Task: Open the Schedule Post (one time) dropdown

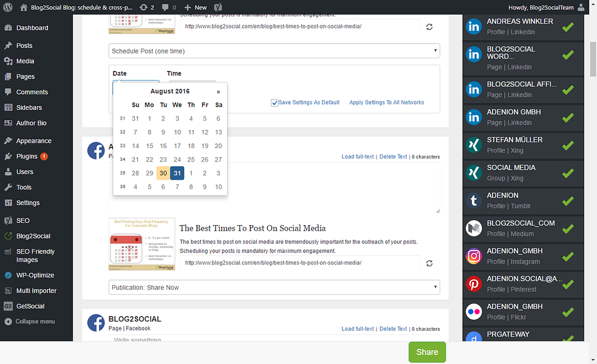Action: tap(274, 51)
